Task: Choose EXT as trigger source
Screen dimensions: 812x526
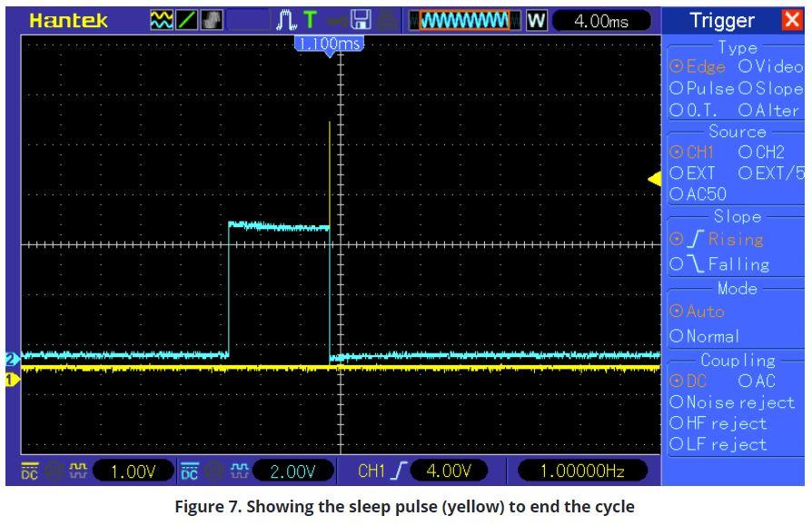Action: tap(692, 173)
